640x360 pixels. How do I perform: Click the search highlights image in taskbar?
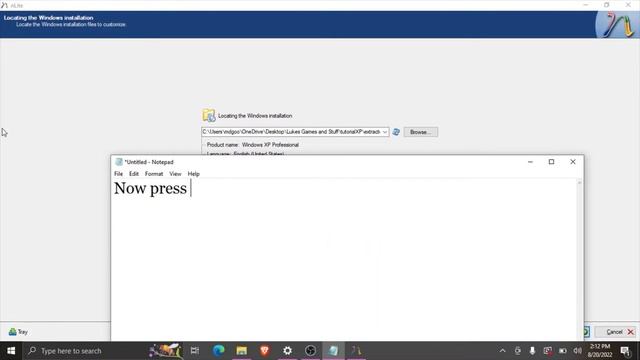pos(165,351)
